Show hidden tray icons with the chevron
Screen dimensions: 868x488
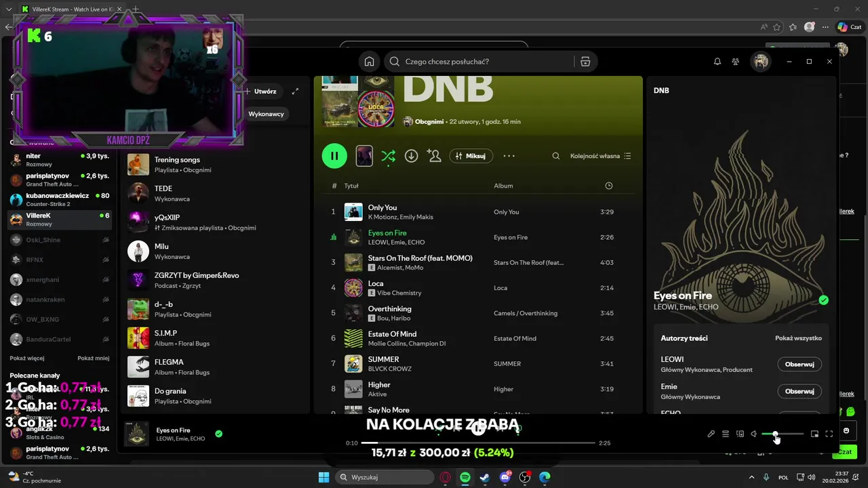(751, 477)
